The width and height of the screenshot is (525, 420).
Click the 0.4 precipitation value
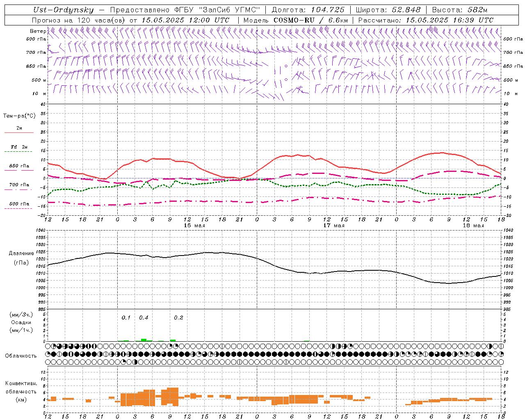tap(144, 318)
